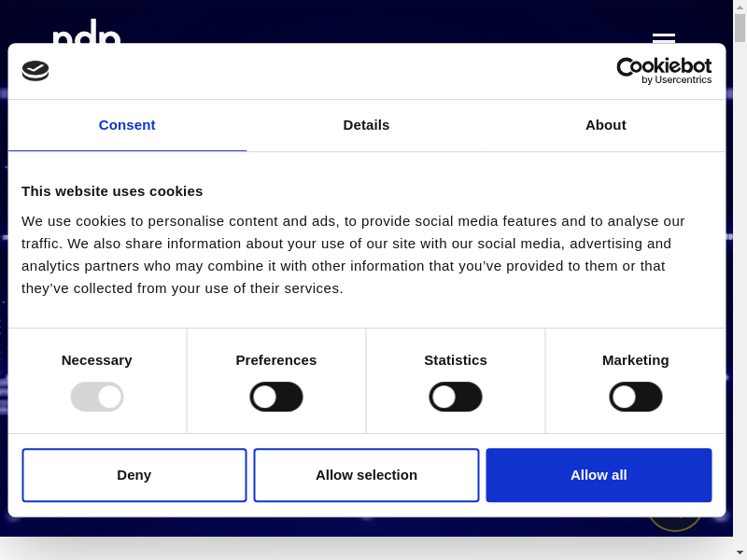Click the Marketing label text
This screenshot has height=560, width=747.
[x=636, y=360]
